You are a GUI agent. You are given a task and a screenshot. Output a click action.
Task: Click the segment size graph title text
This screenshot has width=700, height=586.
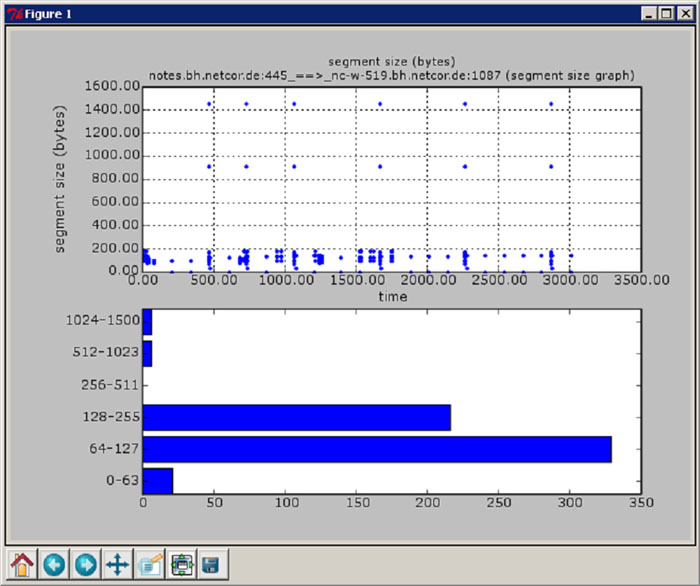[x=392, y=74]
